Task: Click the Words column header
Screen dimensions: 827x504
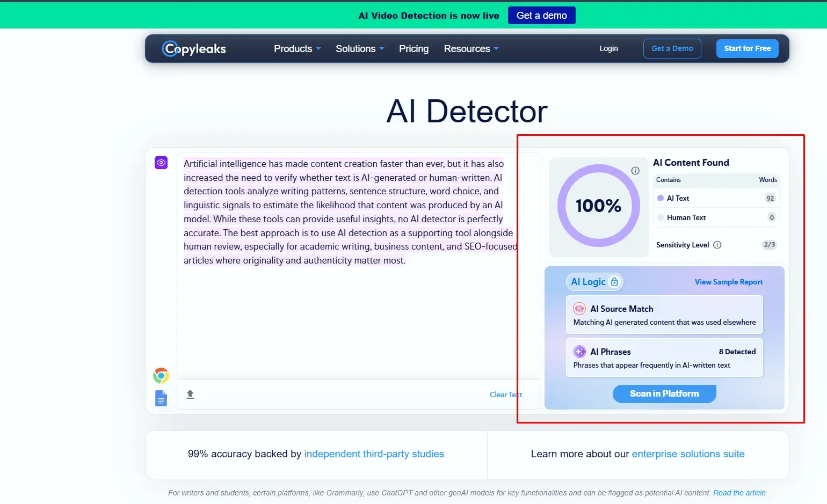Action: (x=768, y=180)
